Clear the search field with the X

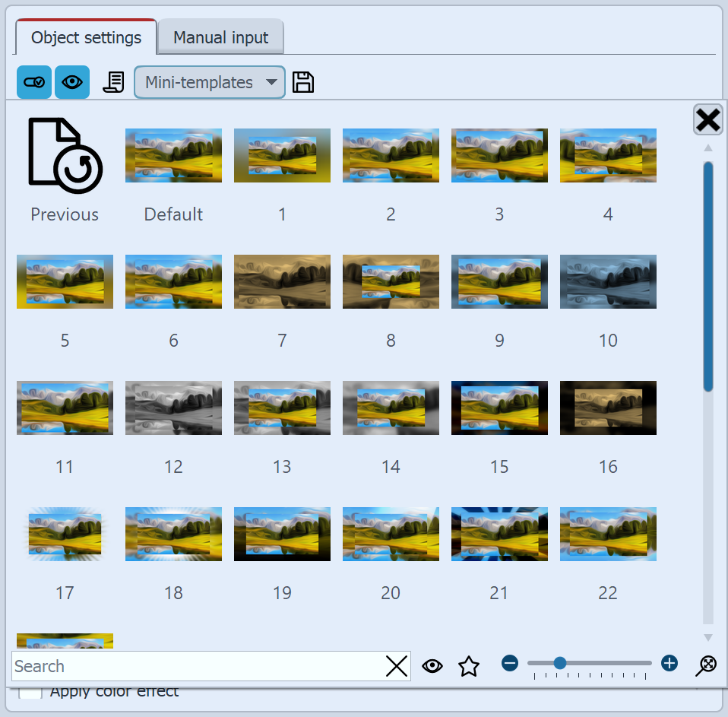tap(396, 666)
